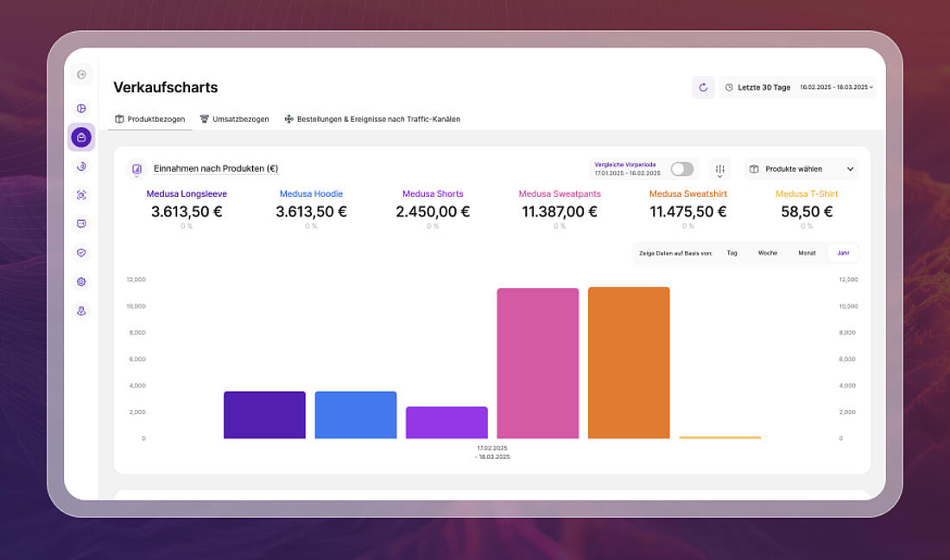The width and height of the screenshot is (950, 560).
Task: Click the Medusa Hoodie product label
Action: tap(312, 194)
